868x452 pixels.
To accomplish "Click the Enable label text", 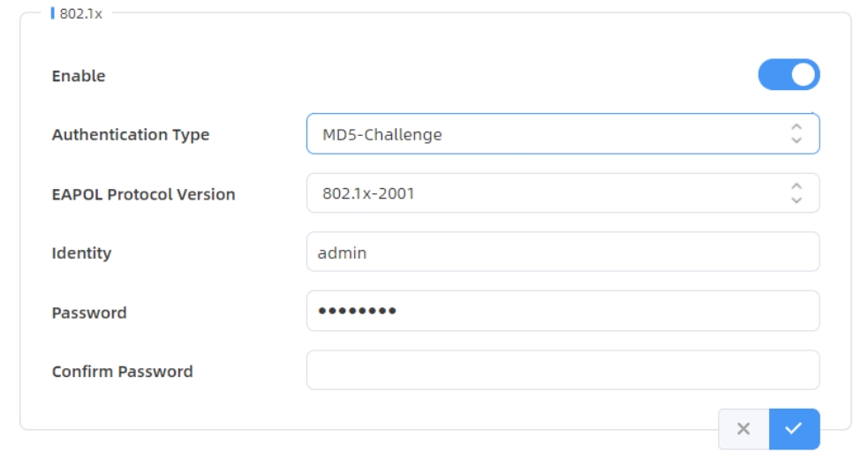I will pyautogui.click(x=79, y=76).
